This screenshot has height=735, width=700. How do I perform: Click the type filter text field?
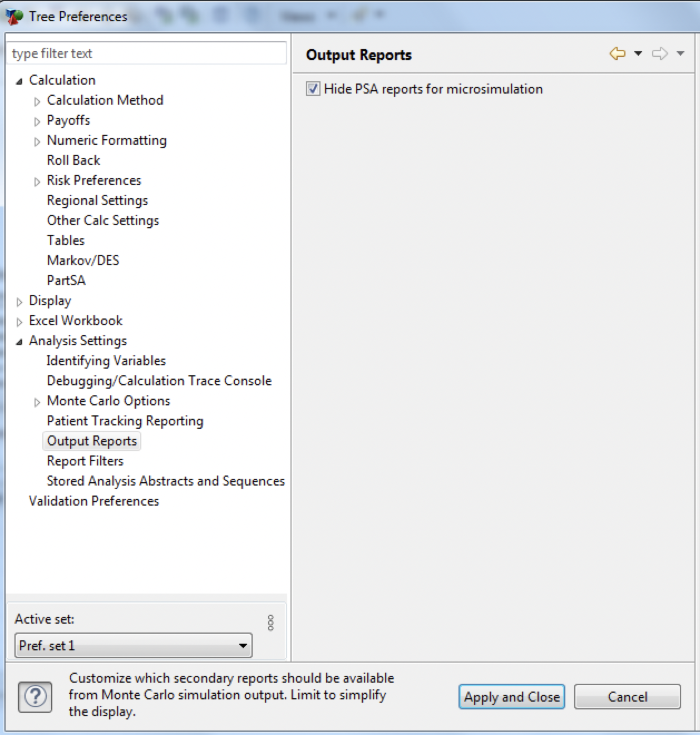click(x=146, y=53)
